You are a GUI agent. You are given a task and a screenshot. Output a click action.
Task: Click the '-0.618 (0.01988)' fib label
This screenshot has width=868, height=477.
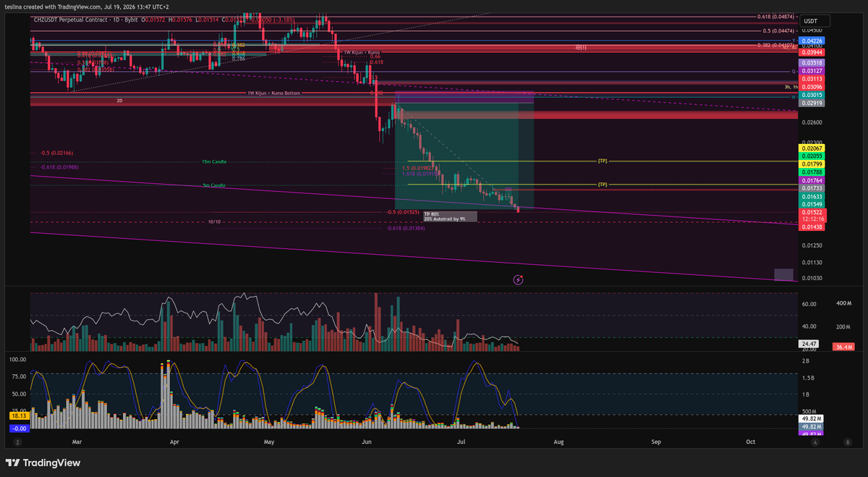59,167
